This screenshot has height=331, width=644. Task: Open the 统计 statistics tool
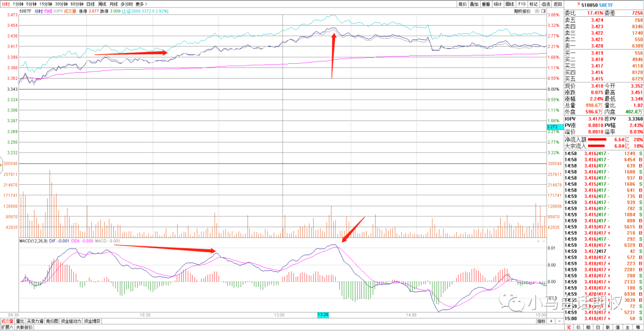[x=498, y=4]
